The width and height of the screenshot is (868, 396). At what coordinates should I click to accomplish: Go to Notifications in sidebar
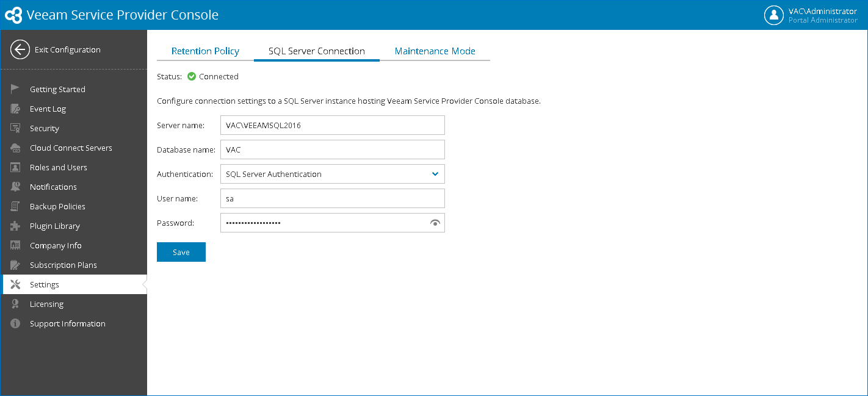(x=73, y=187)
